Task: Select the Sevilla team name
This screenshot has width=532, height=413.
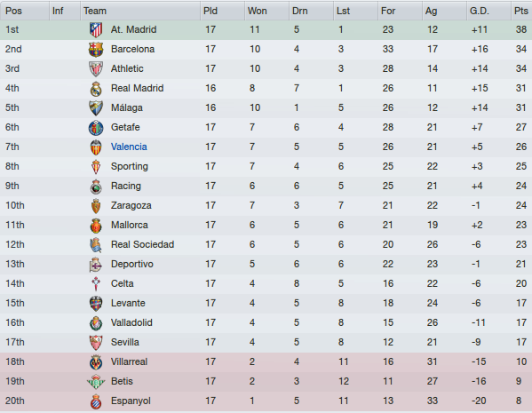Action: pyautogui.click(x=125, y=343)
